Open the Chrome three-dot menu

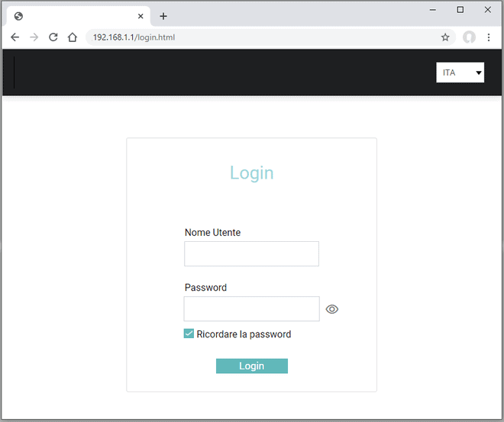pos(489,37)
